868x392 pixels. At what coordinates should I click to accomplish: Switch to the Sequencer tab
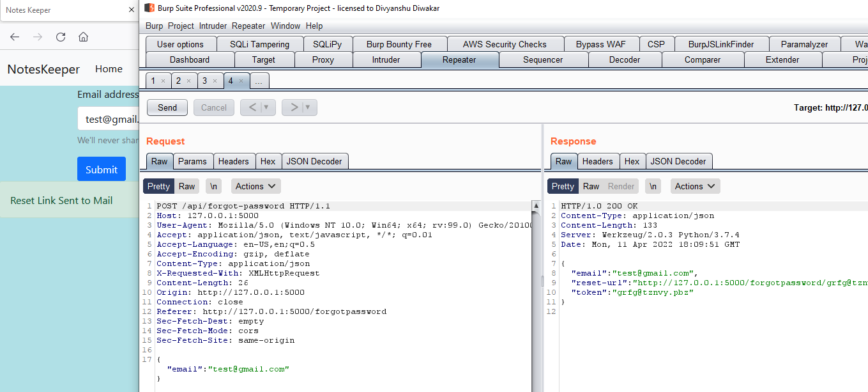pyautogui.click(x=543, y=59)
